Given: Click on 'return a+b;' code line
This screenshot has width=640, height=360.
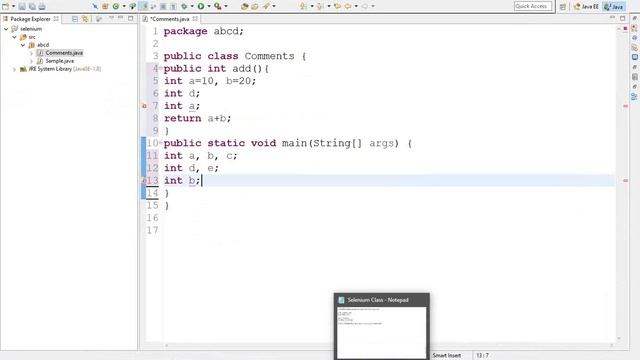Looking at the screenshot, I should tap(198, 118).
